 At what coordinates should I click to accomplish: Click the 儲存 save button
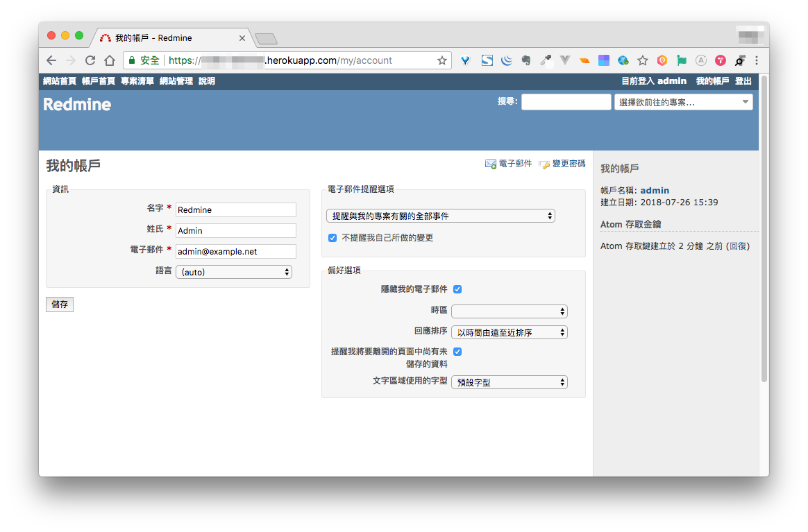click(x=60, y=304)
